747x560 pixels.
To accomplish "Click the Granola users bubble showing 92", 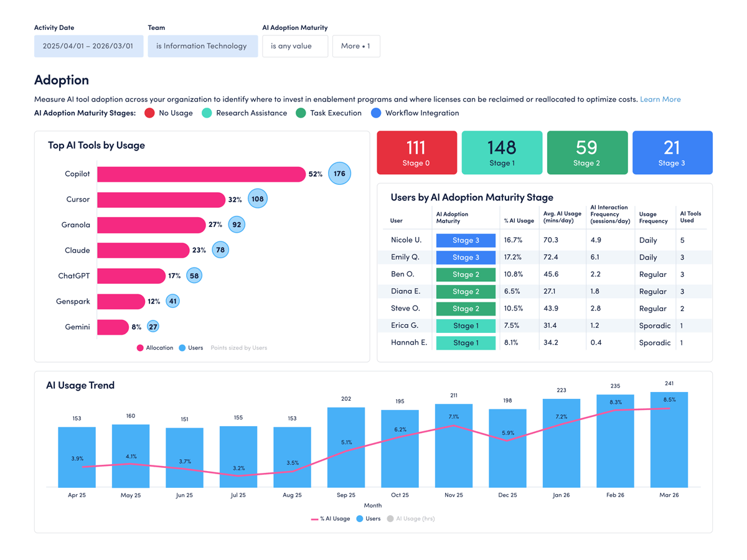I will [237, 225].
